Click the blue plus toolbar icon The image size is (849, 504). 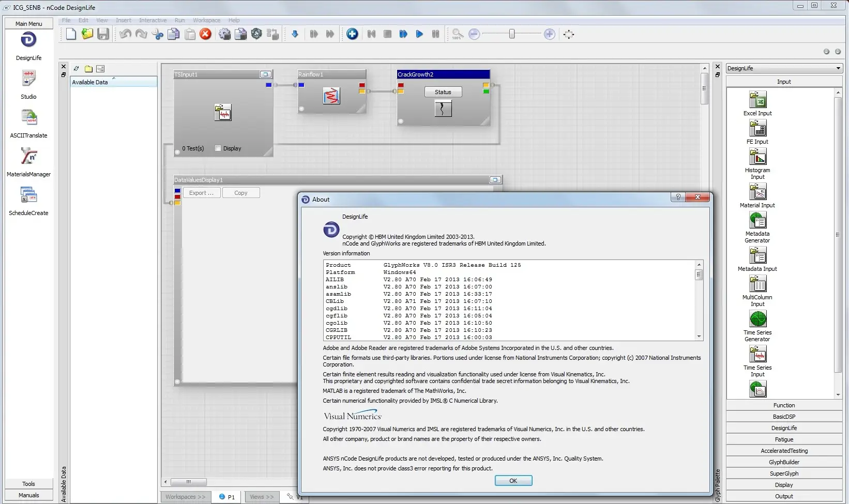pyautogui.click(x=352, y=34)
